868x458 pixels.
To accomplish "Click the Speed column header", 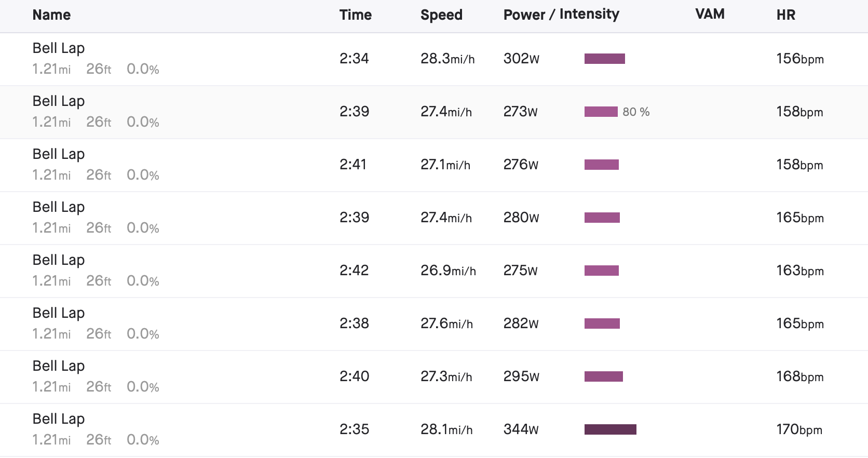I will click(441, 15).
